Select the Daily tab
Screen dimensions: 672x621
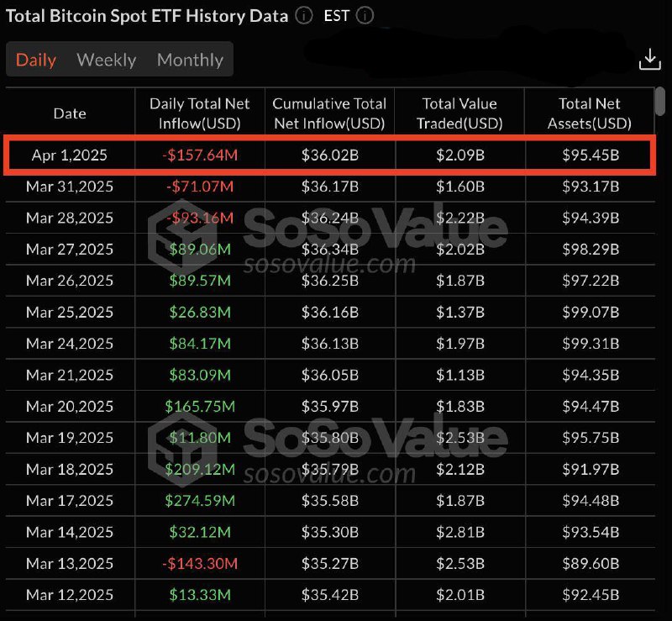tap(36, 60)
